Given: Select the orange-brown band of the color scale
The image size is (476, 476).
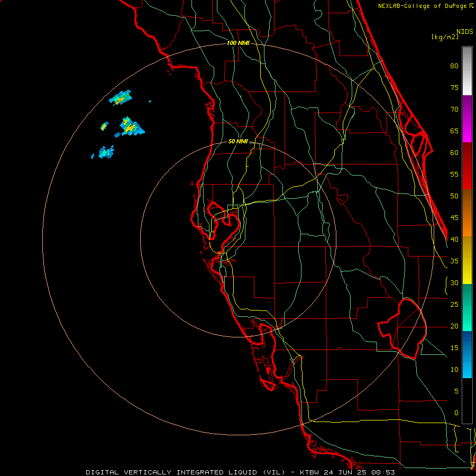Looking at the screenshot, I should [467, 213].
